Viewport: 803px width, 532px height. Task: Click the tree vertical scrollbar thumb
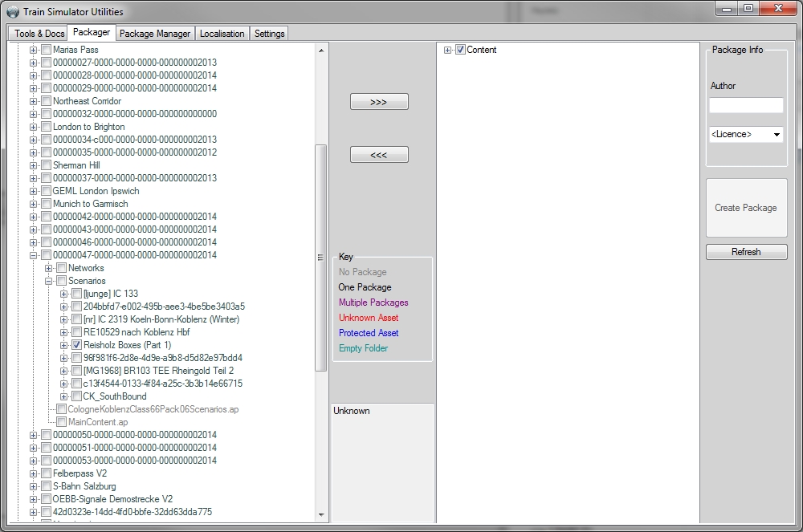[x=321, y=258]
